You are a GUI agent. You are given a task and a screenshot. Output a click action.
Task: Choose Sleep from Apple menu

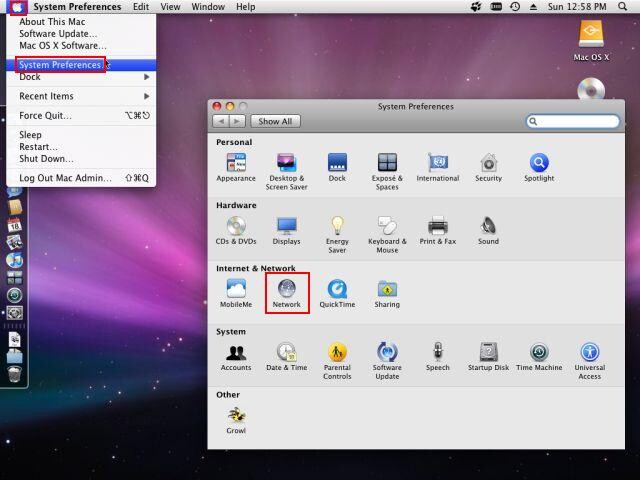81,135
